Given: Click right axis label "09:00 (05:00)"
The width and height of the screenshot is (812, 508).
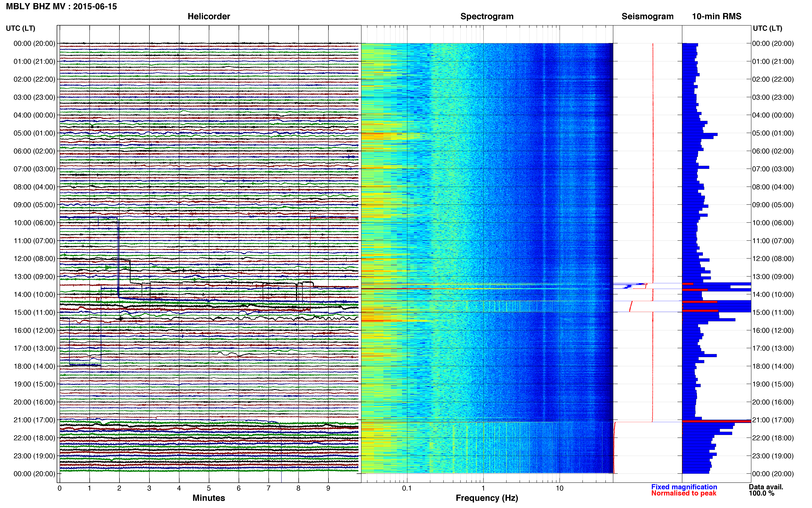Looking at the screenshot, I should tap(773, 205).
